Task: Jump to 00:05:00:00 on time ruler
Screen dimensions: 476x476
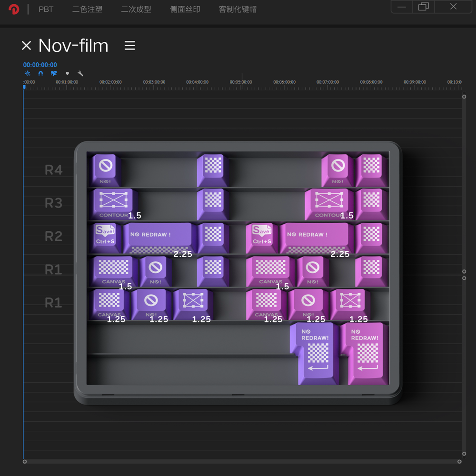Action: click(x=241, y=82)
